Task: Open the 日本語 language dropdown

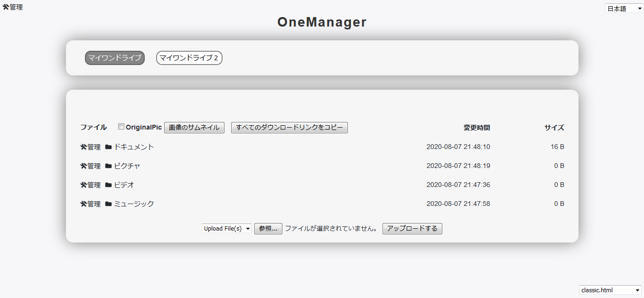Action: (624, 9)
